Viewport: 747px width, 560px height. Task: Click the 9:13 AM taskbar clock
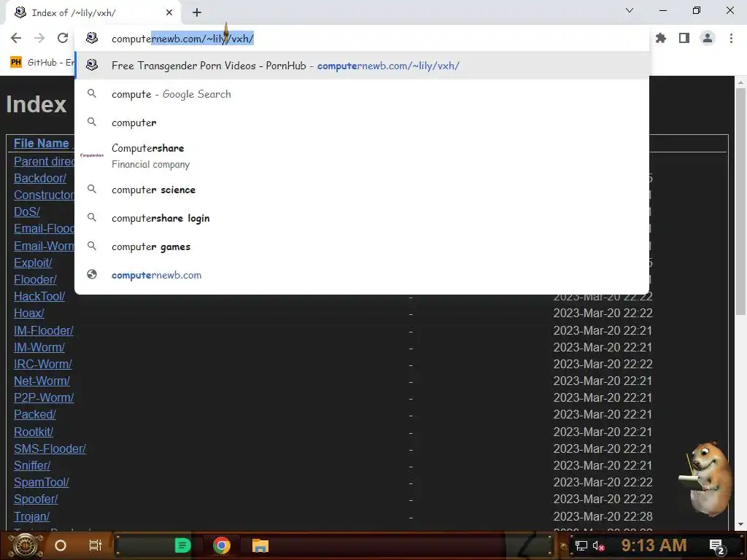click(654, 545)
